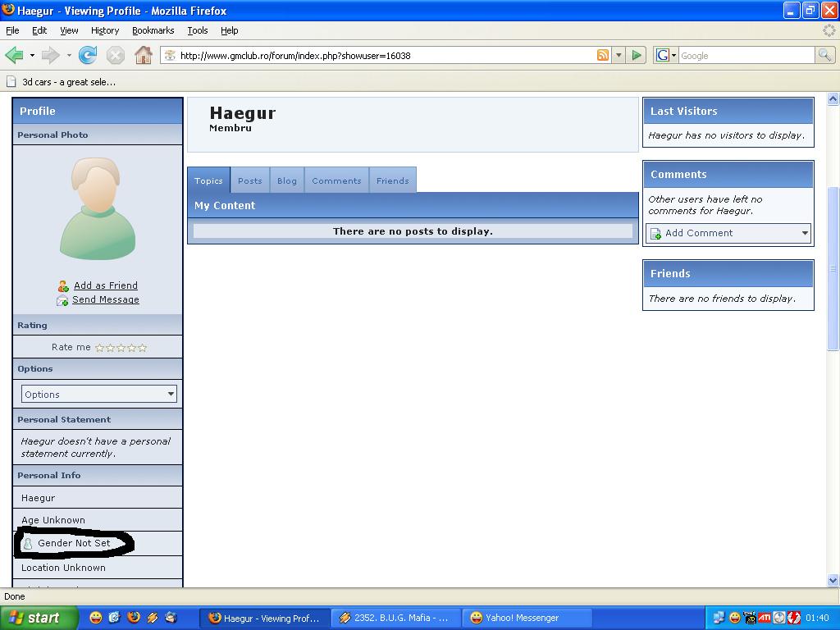840x630 pixels.
Task: Open the Help menu
Action: coord(230,30)
